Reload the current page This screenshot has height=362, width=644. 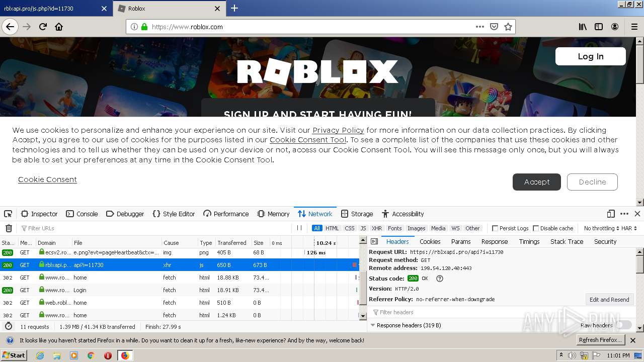pos(43,27)
